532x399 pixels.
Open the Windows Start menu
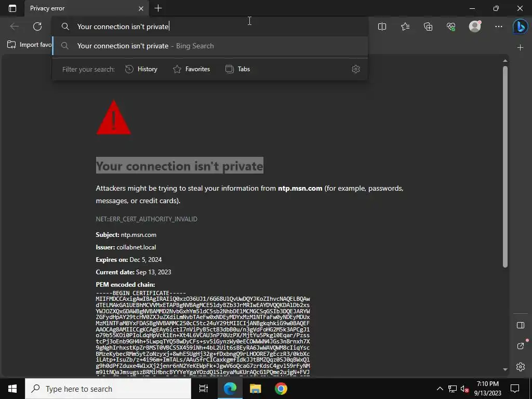12,389
